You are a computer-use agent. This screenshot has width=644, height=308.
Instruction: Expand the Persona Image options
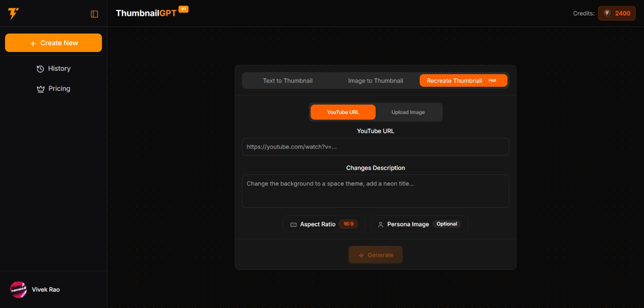[x=419, y=224]
